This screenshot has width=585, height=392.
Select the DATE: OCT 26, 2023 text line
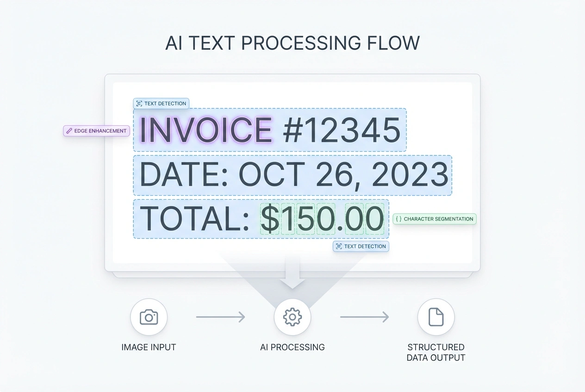(x=293, y=175)
